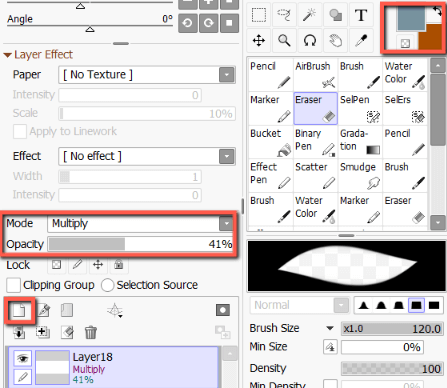This screenshot has height=388, width=447.
Task: Select the Lasso selection tool
Action: (284, 15)
